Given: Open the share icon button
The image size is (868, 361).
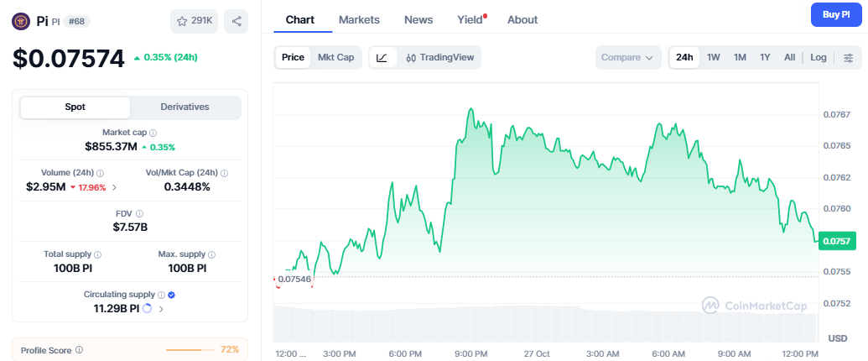Looking at the screenshot, I should pos(236,22).
